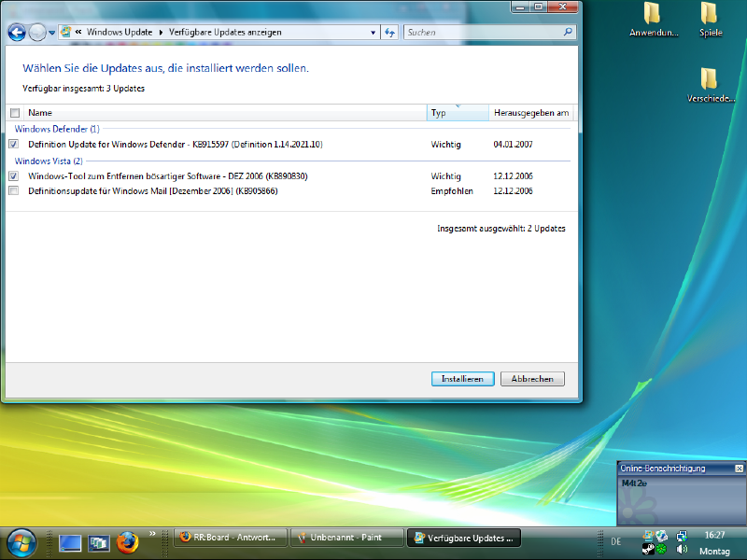Viewport: 747px width, 560px height.
Task: Uncheck the Windows Defender definition update
Action: tap(13, 144)
